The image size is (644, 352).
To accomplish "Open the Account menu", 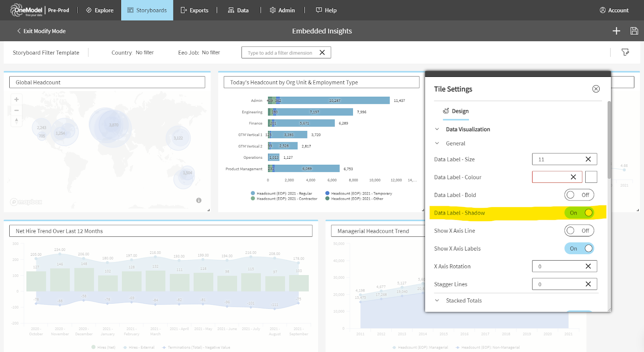I will 614,10.
